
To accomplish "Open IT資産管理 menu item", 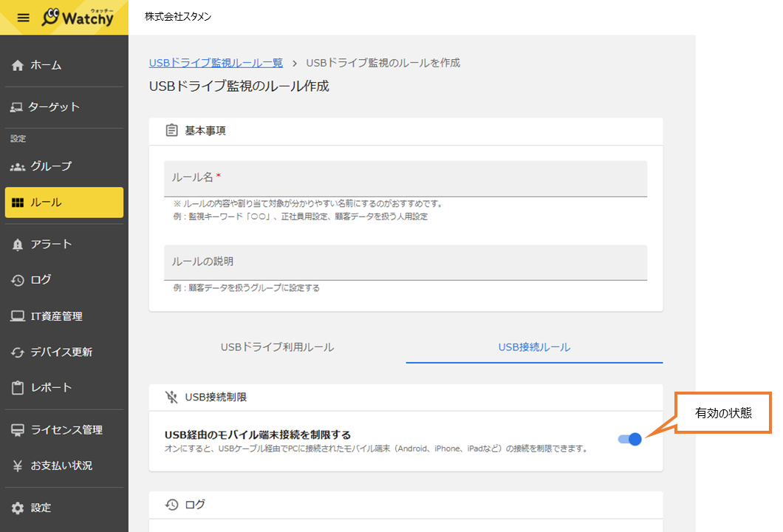I will [x=64, y=316].
